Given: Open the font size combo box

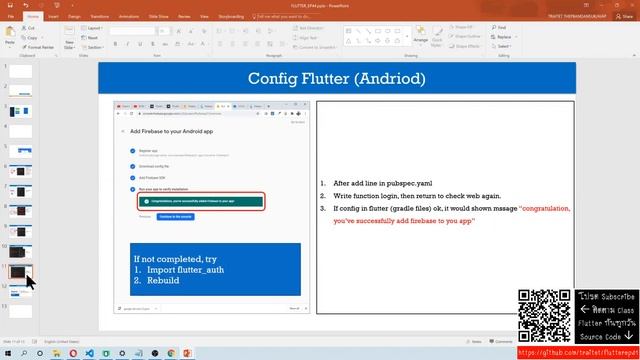Looking at the screenshot, I should tap(164, 31).
